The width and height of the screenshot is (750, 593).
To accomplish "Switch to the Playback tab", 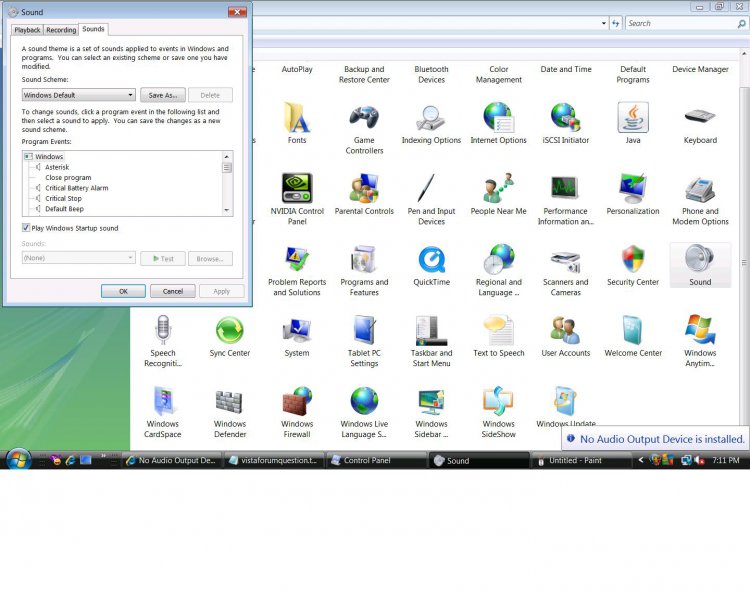I will tap(27, 30).
